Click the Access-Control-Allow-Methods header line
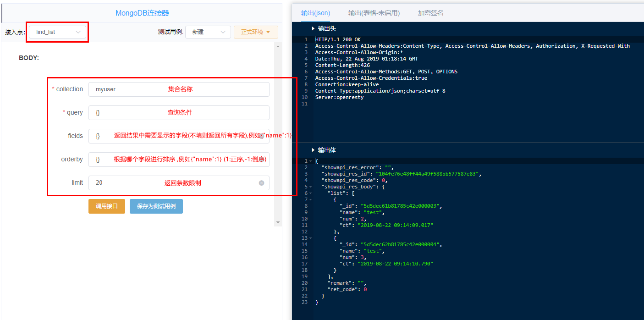 [x=386, y=72]
